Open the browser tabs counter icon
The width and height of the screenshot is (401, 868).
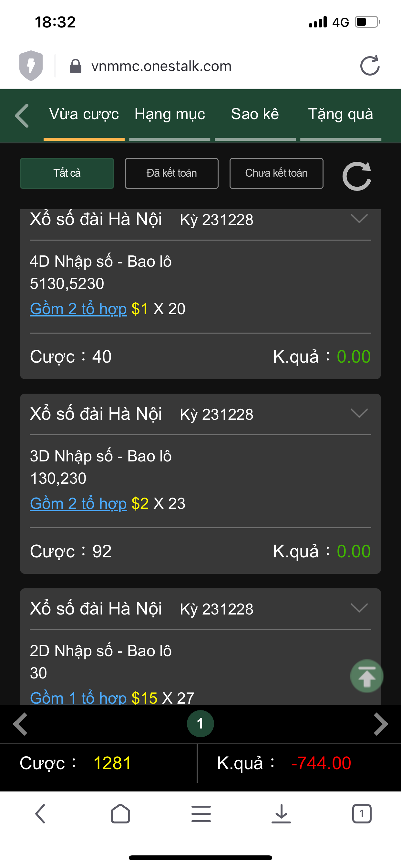pos(362,814)
